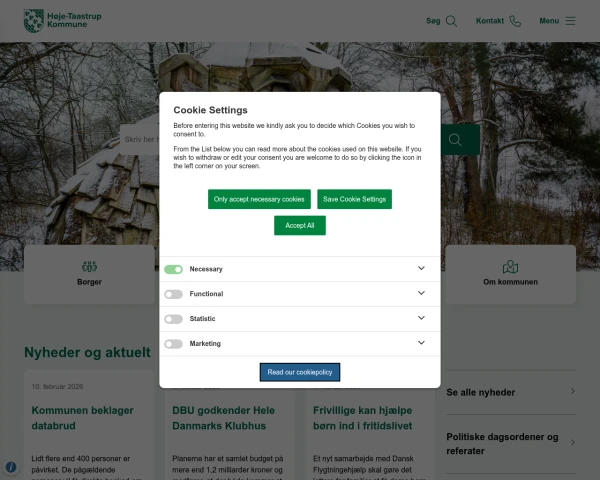Open the Kontakt menu item text
600x480 pixels.
[x=490, y=21]
